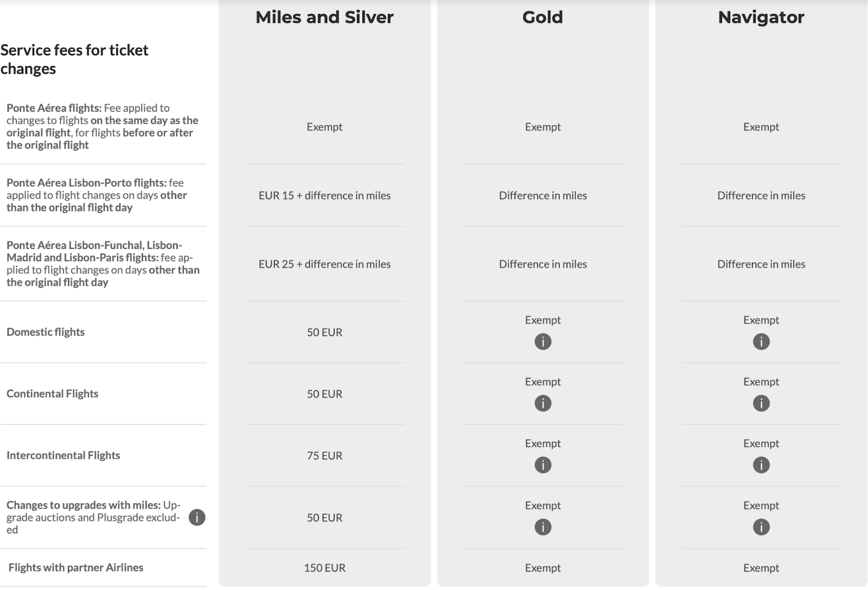
Task: Click the info icon beside Gold Domestic flights exemption
Action: tap(543, 342)
